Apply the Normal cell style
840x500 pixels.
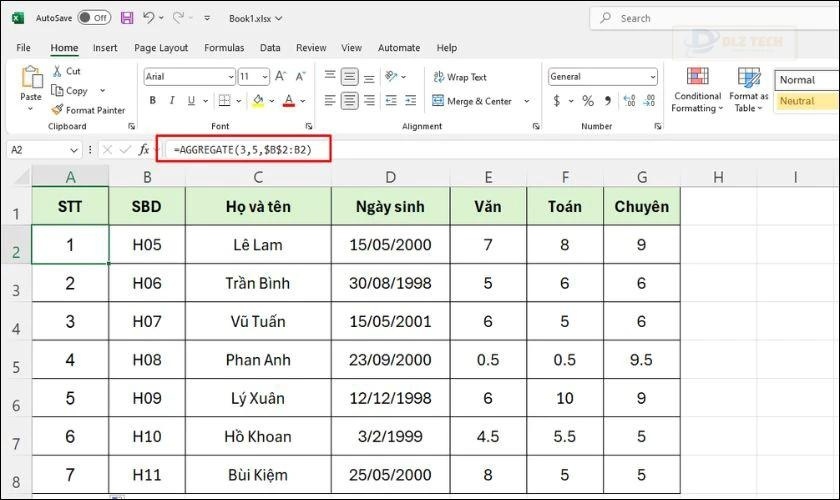pyautogui.click(x=806, y=80)
